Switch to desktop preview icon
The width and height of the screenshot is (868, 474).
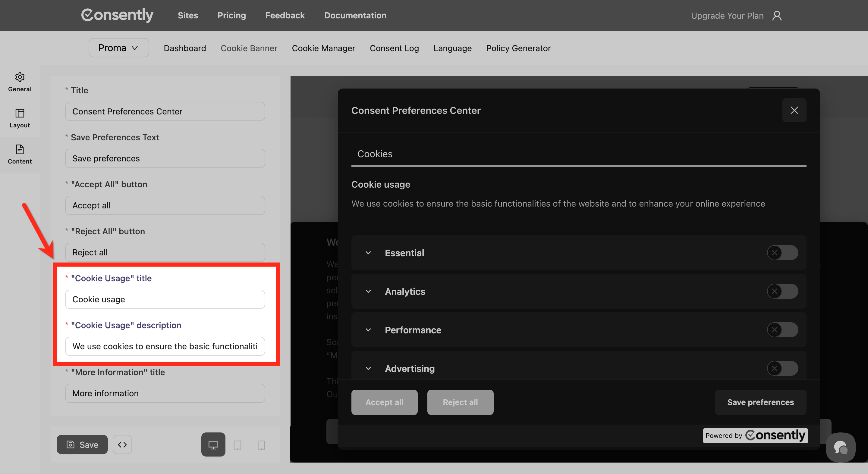coord(213,445)
